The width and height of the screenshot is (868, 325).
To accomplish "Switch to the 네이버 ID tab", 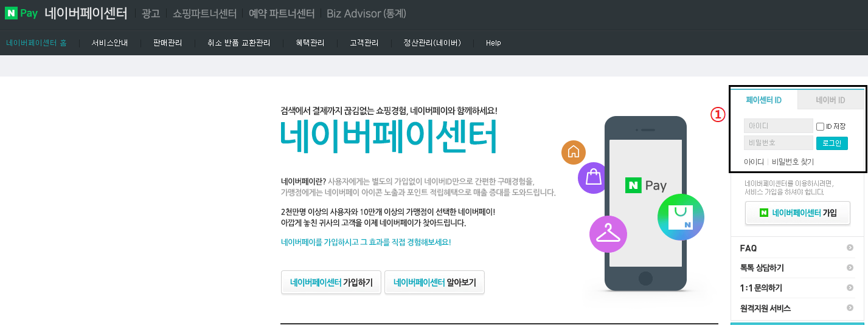I will click(x=830, y=100).
